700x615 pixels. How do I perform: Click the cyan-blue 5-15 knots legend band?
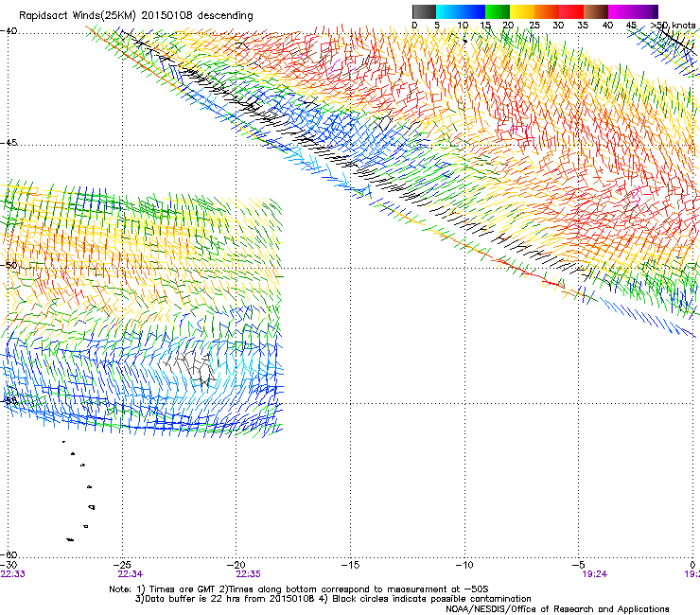click(x=461, y=11)
